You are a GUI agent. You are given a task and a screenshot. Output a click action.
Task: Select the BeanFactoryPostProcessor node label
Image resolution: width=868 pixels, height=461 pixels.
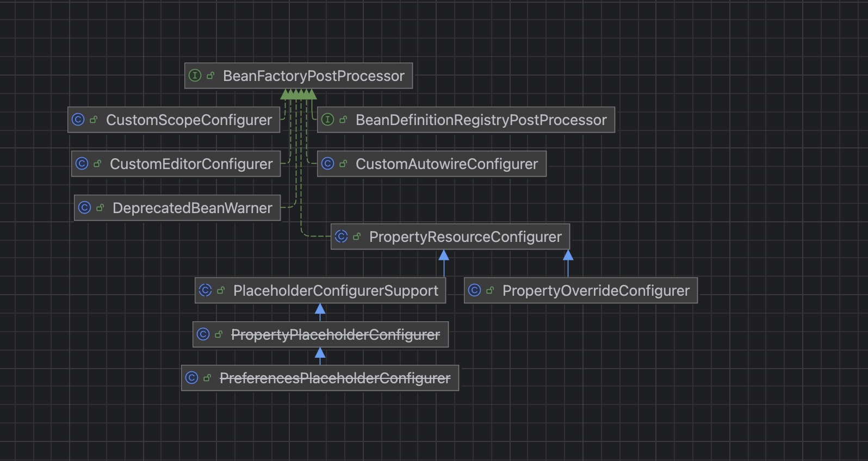click(x=313, y=76)
